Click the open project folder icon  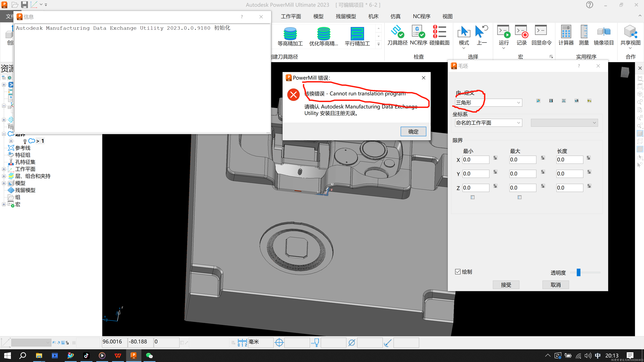[x=15, y=5]
